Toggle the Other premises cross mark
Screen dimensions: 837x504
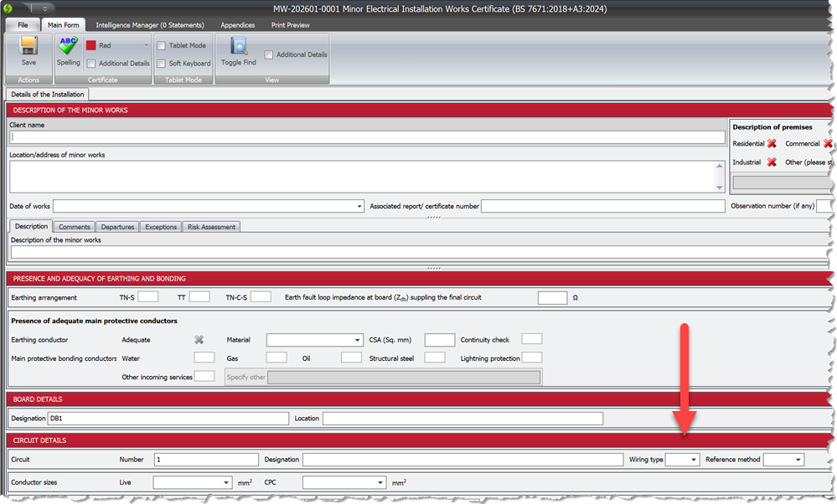pos(834,162)
